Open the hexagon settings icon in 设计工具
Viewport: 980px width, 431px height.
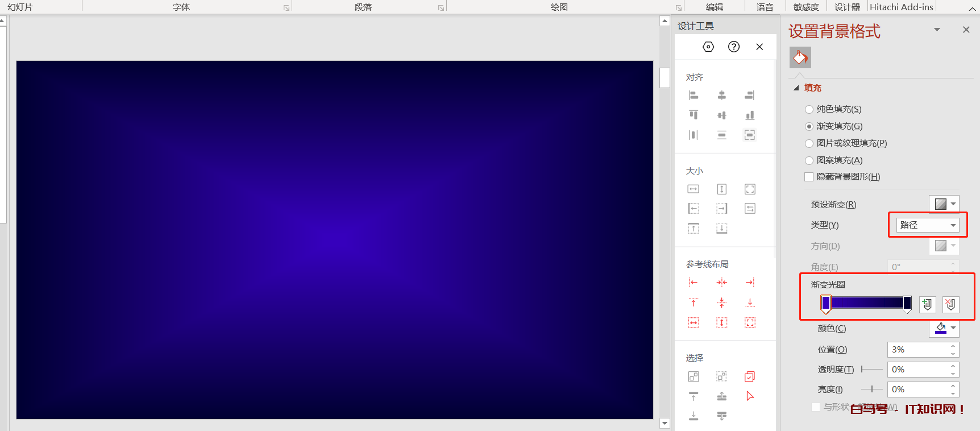[708, 47]
